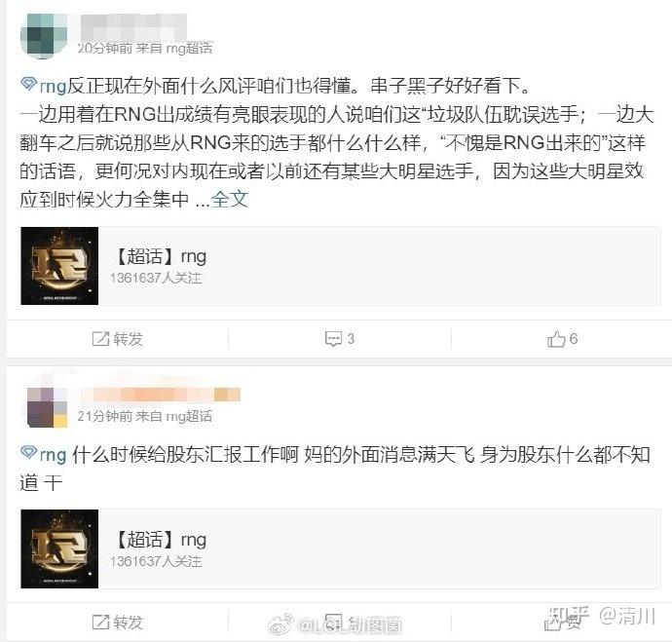Click the repost icon under first post
The image size is (672, 642).
[100, 339]
